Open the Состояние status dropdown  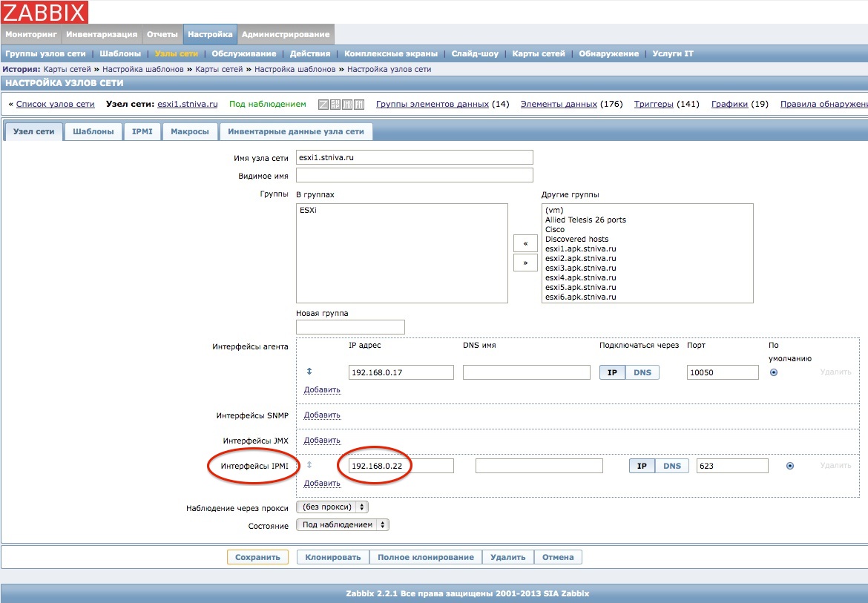(x=342, y=524)
